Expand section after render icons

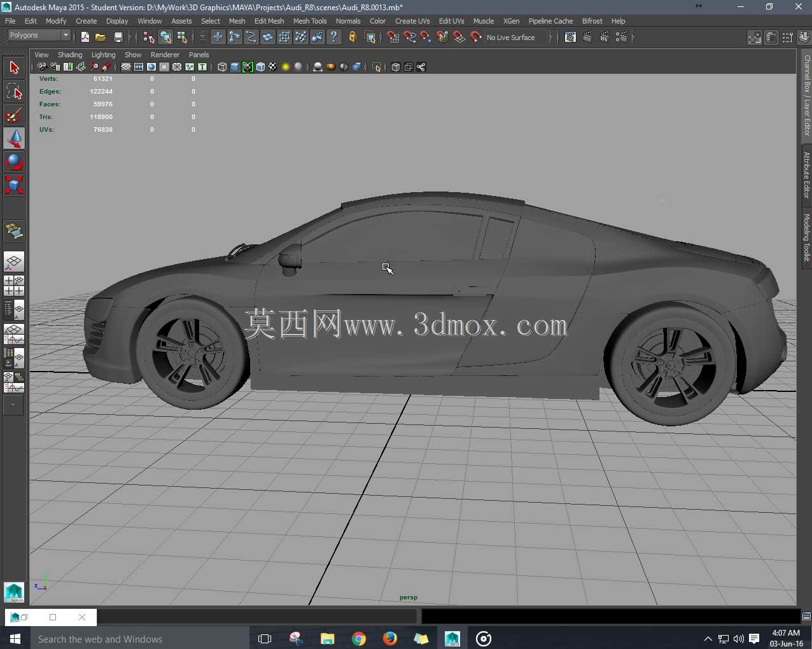(x=634, y=38)
